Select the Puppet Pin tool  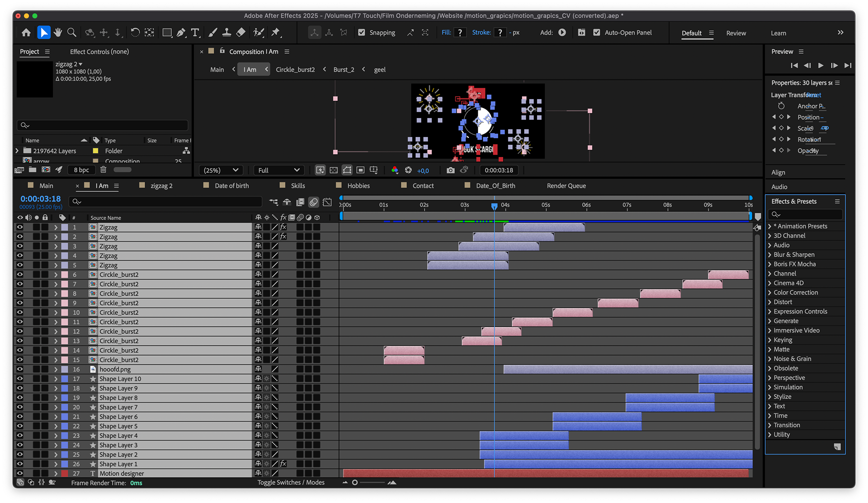(275, 33)
